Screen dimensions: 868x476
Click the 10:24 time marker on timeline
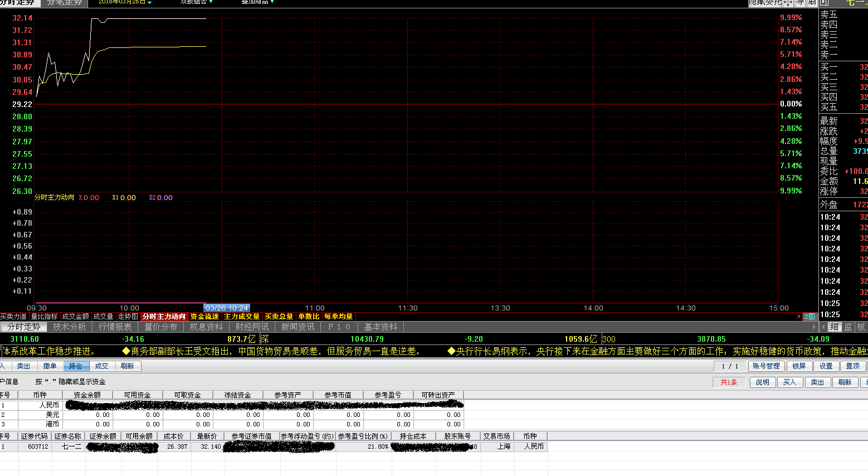point(227,308)
